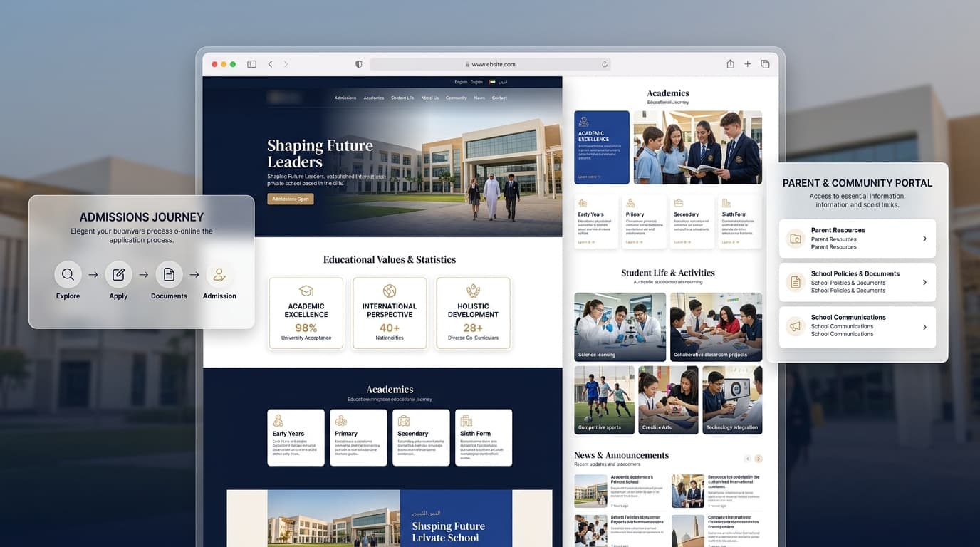Click the address bar showing www.ebsite.com
The image size is (980, 547).
tap(490, 64)
